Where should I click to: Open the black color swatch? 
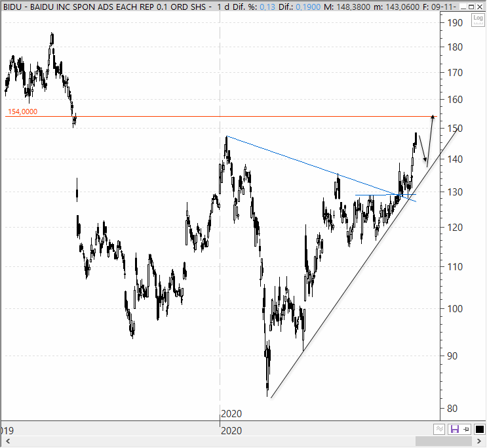coord(480,430)
